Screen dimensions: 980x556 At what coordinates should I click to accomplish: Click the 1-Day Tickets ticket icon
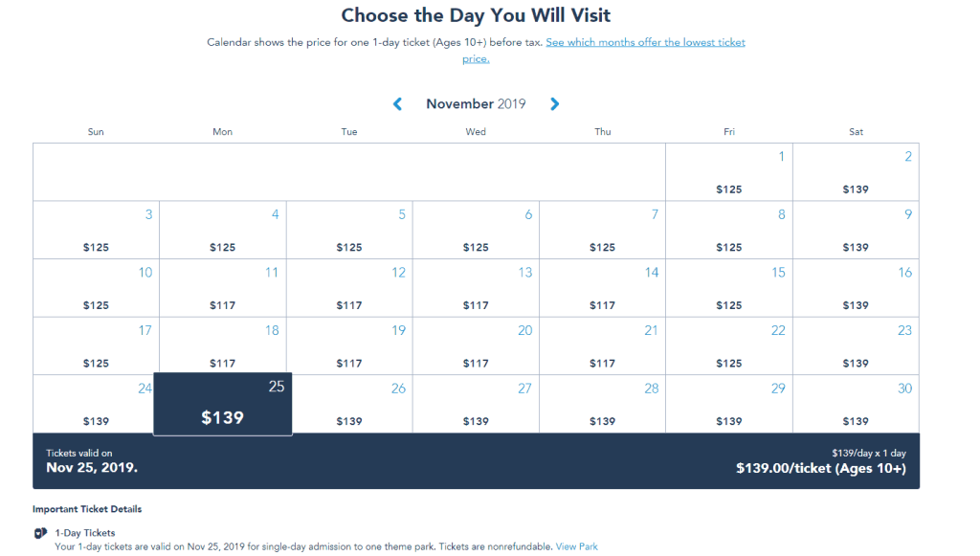pos(40,533)
